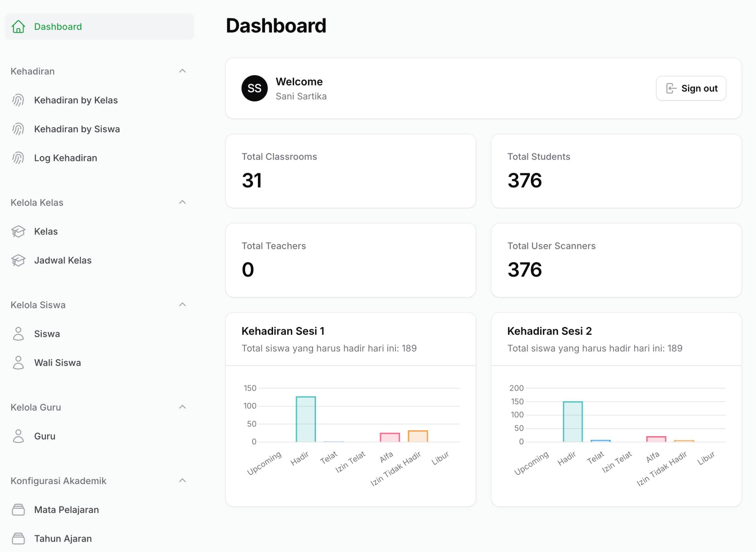Open the Dashboard menu item
Viewport: 756px width, 552px height.
pyautogui.click(x=58, y=27)
